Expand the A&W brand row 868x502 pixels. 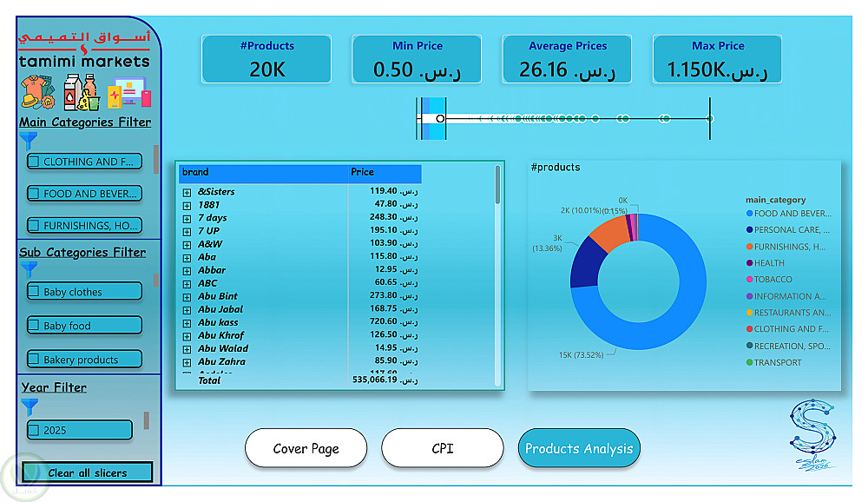tap(187, 244)
